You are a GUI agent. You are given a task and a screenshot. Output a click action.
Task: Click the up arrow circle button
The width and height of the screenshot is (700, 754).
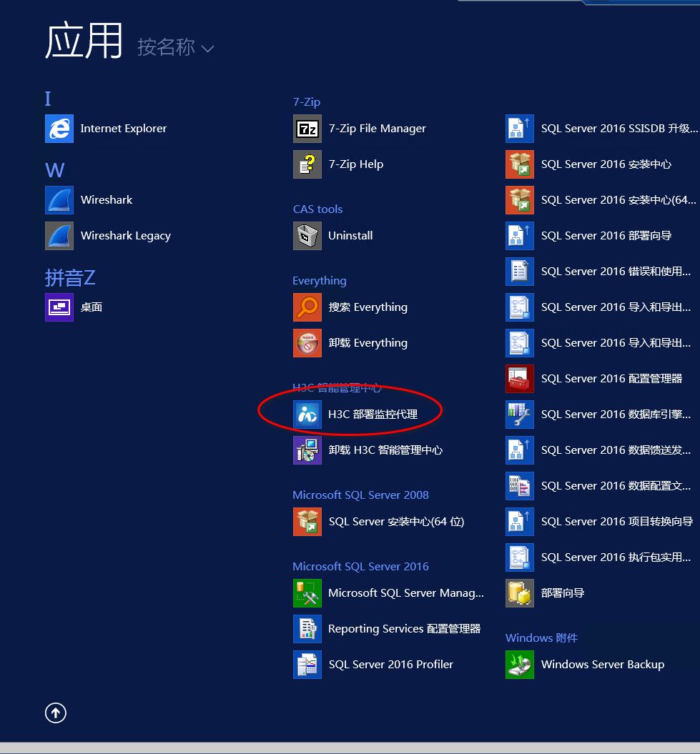[x=56, y=713]
